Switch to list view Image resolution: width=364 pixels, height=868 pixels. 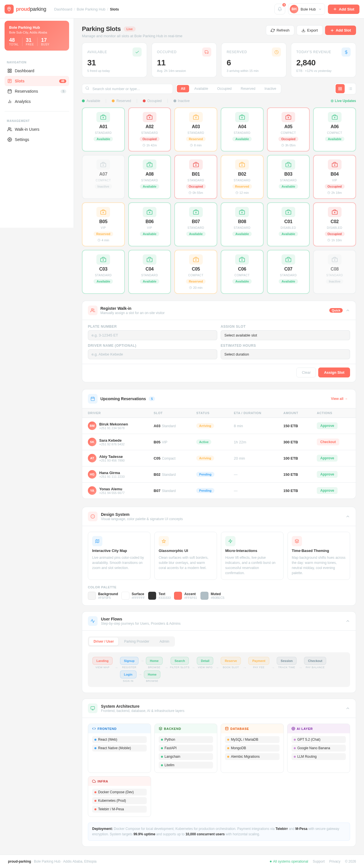pyautogui.click(x=351, y=89)
